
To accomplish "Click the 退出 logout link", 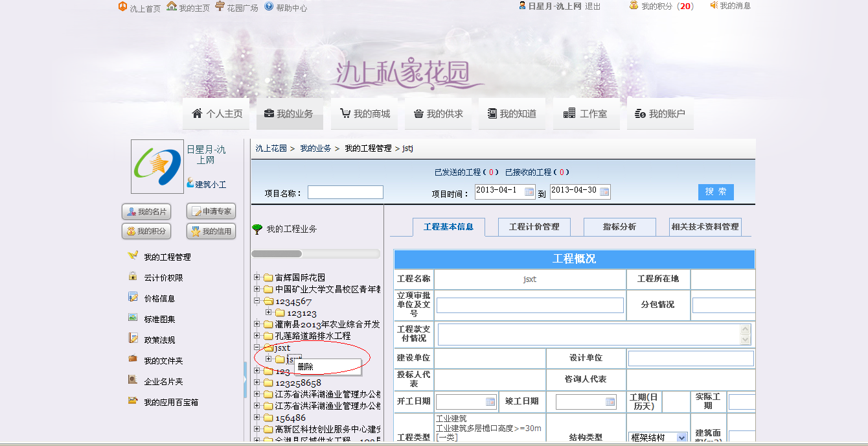I will (593, 6).
